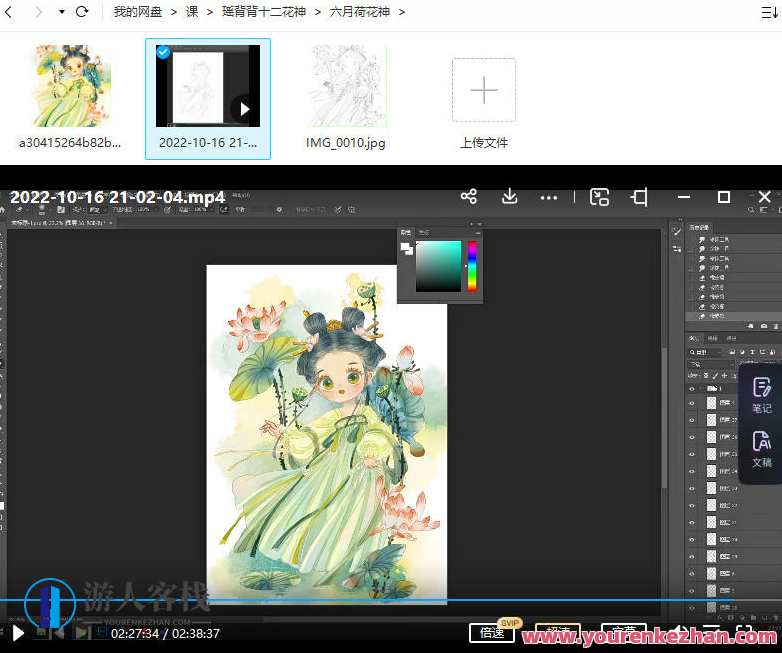
Task: Go back with the left arrow
Action: click(x=8, y=11)
